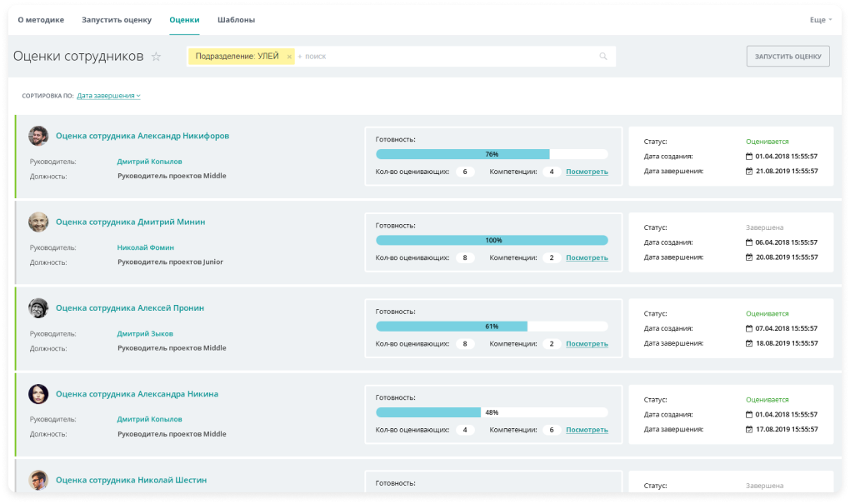Screen dimensions: 850x504
Task: Click Завершена status in Минин's card
Action: [x=764, y=228]
